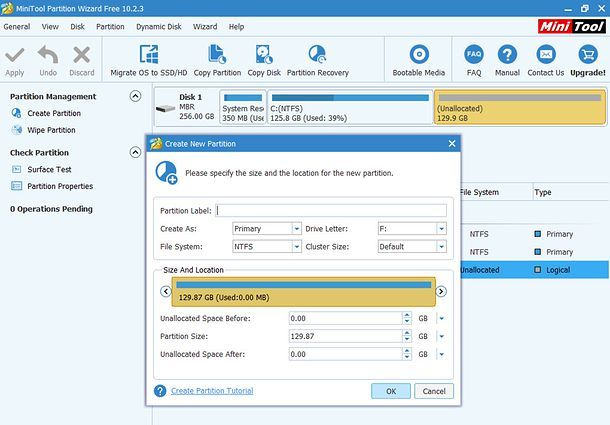The width and height of the screenshot is (610, 425).
Task: Increase or decrease Partition Size with spinner
Action: point(407,336)
